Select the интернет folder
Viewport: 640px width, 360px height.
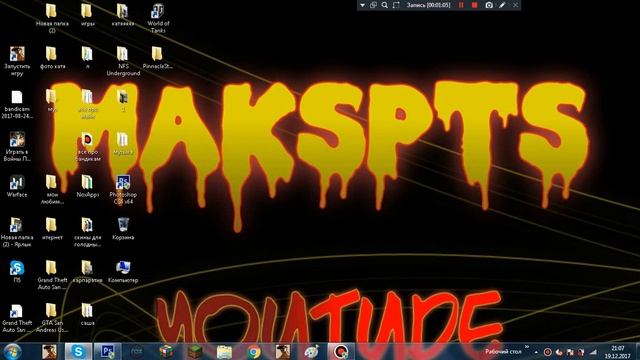pyautogui.click(x=52, y=229)
